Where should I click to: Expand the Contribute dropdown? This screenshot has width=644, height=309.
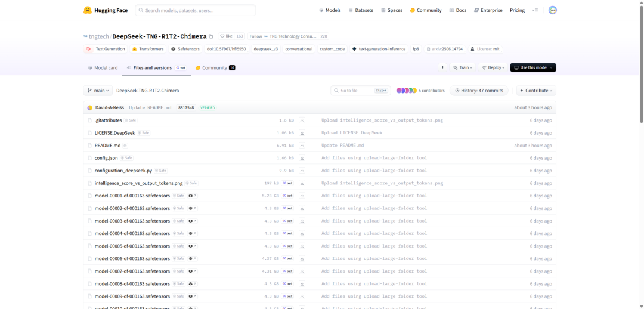click(537, 91)
